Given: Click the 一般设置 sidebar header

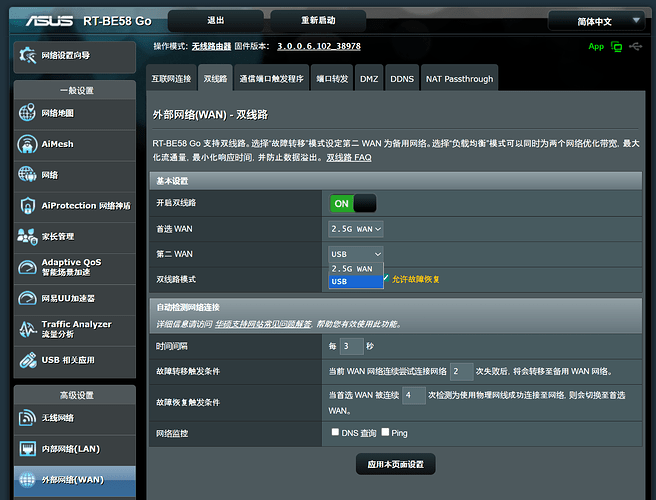Looking at the screenshot, I should (x=77, y=90).
